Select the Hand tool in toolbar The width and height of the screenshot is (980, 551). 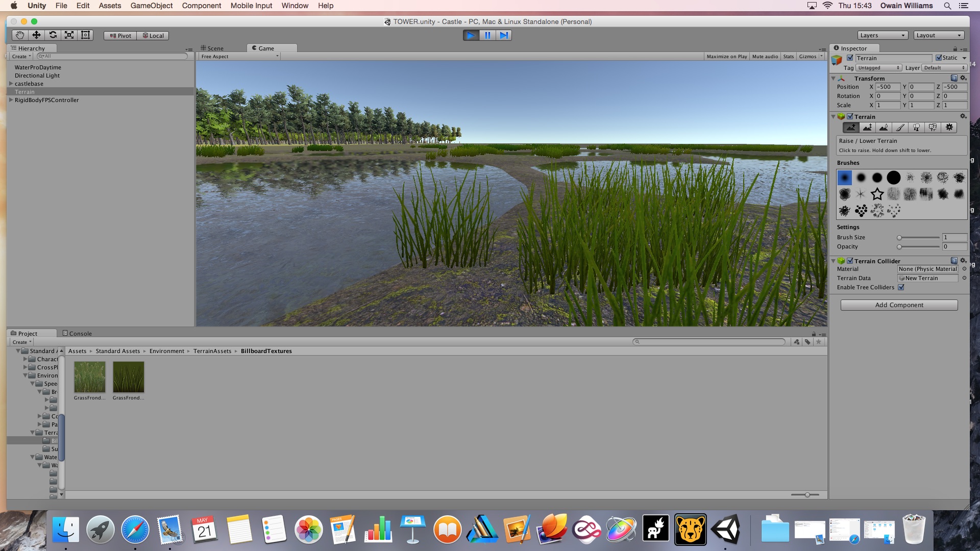(x=20, y=35)
